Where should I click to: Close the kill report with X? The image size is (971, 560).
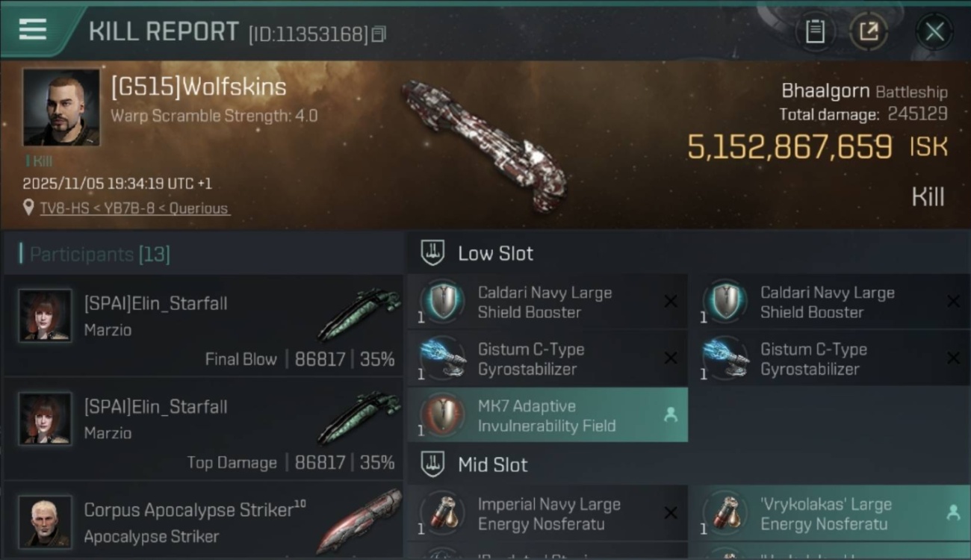[x=934, y=31]
